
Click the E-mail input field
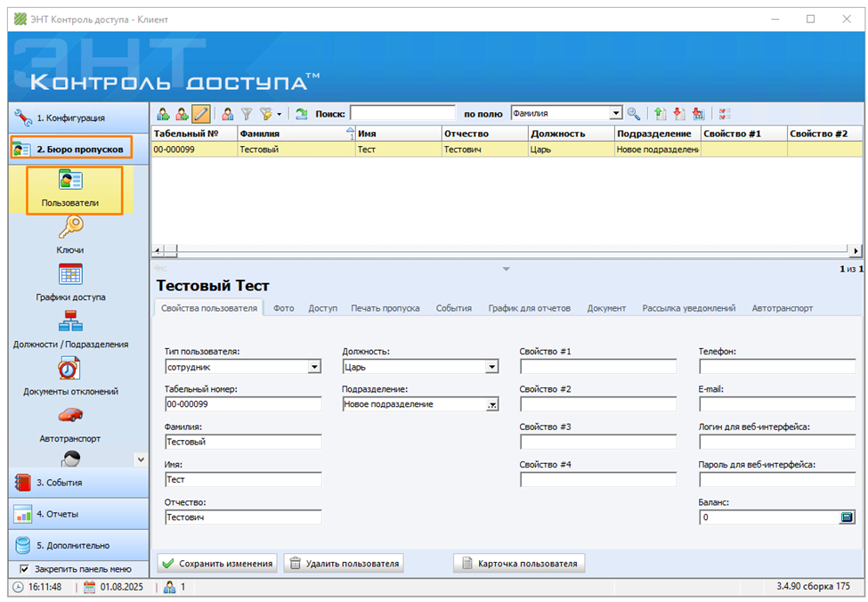pyautogui.click(x=776, y=404)
